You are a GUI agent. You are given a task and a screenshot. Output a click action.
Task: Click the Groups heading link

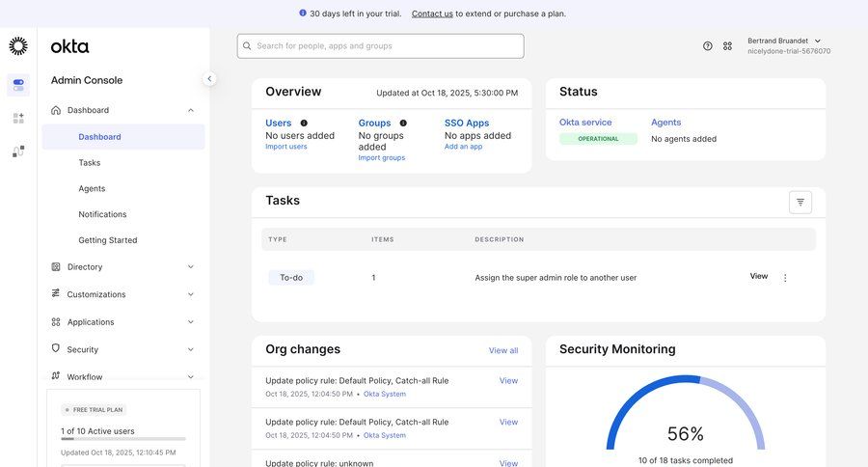[x=375, y=123]
